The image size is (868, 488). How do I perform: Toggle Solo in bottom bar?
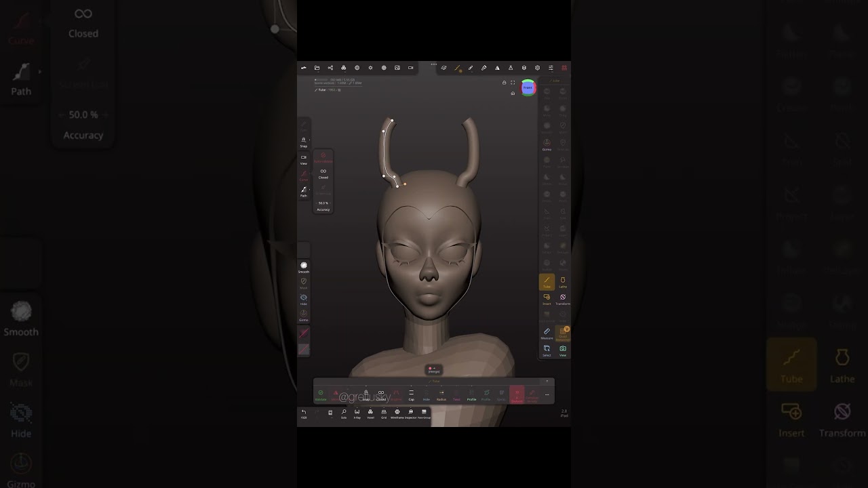(344, 413)
